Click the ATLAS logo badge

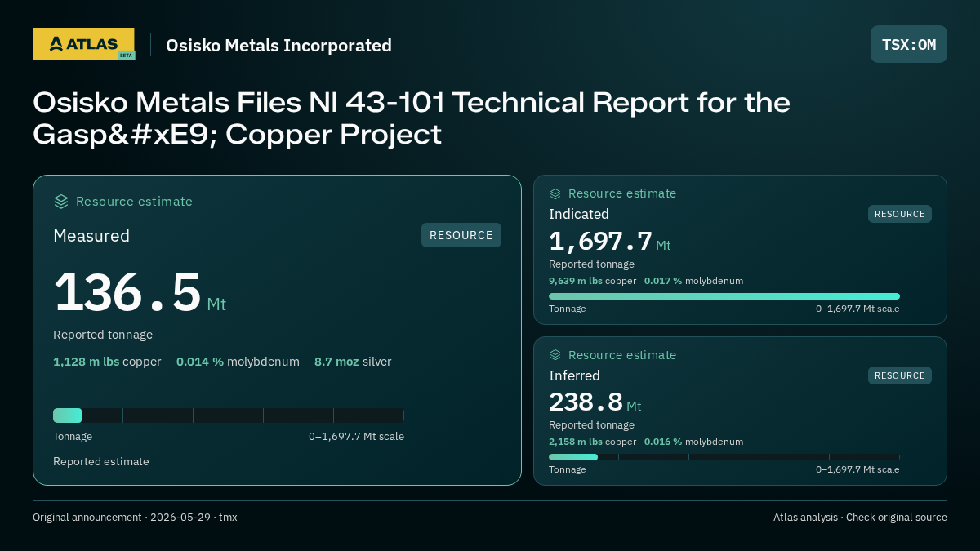83,44
